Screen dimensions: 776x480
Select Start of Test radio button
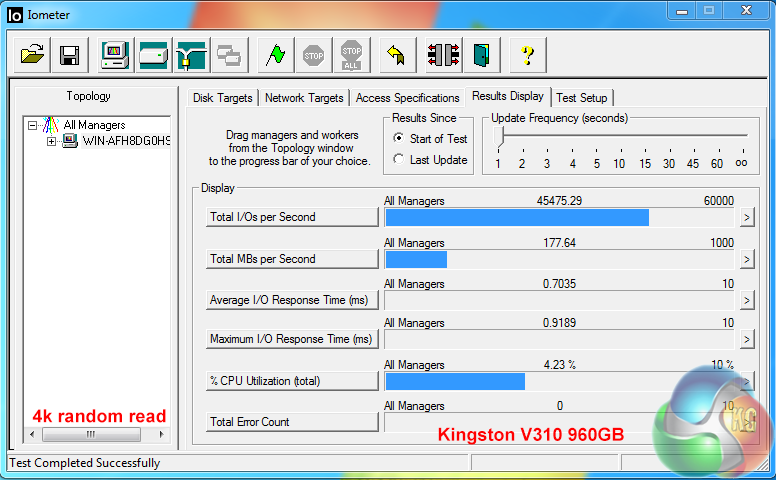coord(398,138)
